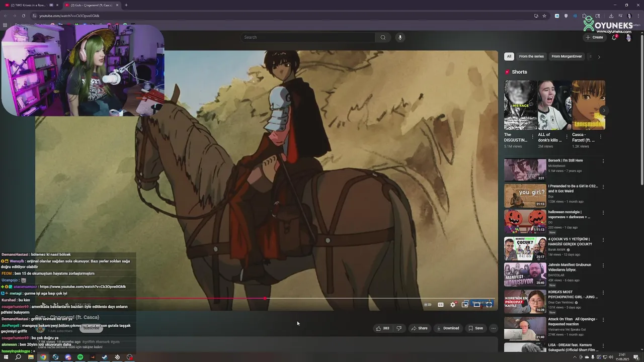The image size is (644, 362).
Task: Switch to TWO Knives in a Row tab
Action: pyautogui.click(x=31, y=5)
